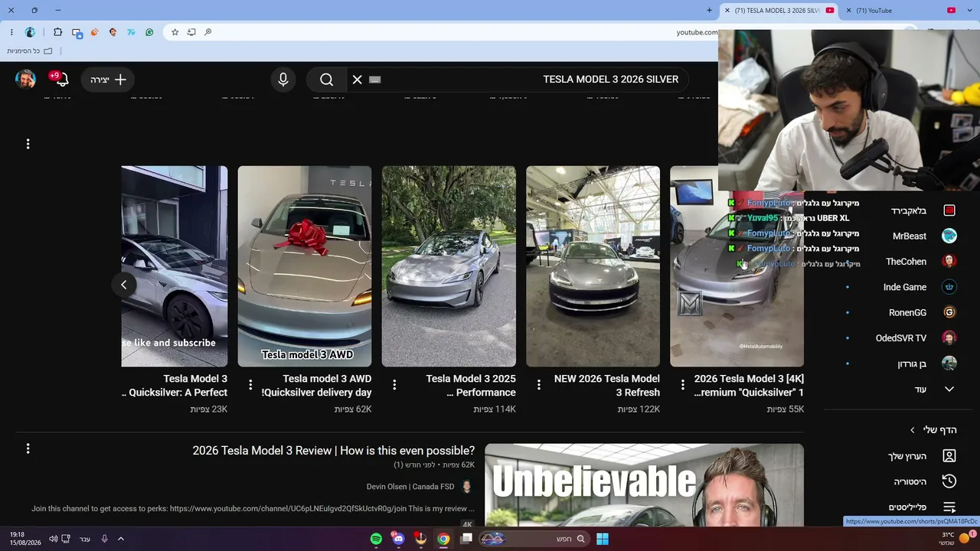Click the taskbar microphone icon
This screenshot has width=980, height=551.
pyautogui.click(x=104, y=539)
